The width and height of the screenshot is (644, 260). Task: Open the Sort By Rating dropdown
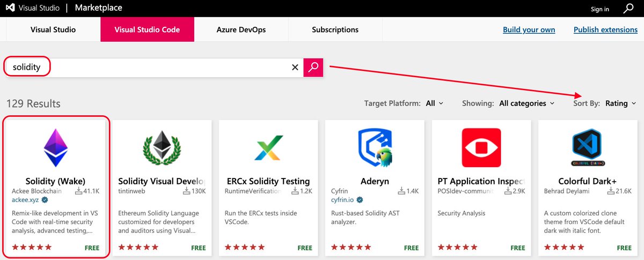coord(620,103)
